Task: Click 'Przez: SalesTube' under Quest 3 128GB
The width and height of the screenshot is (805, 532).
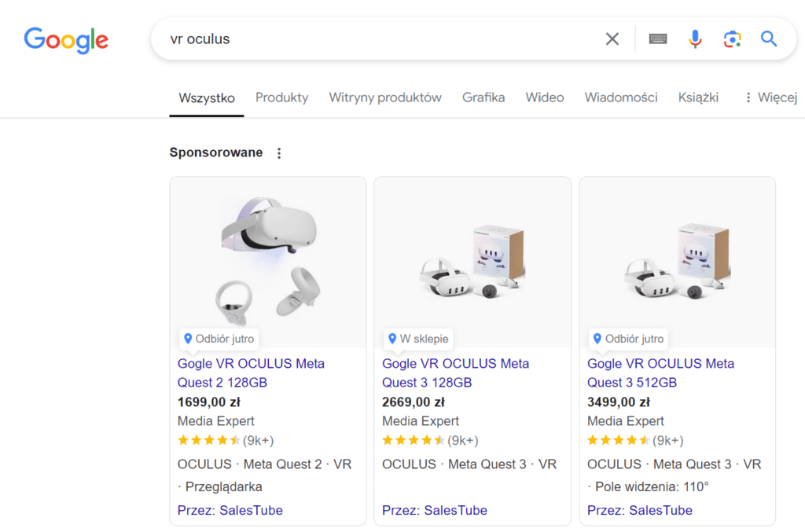Action: tap(434, 510)
